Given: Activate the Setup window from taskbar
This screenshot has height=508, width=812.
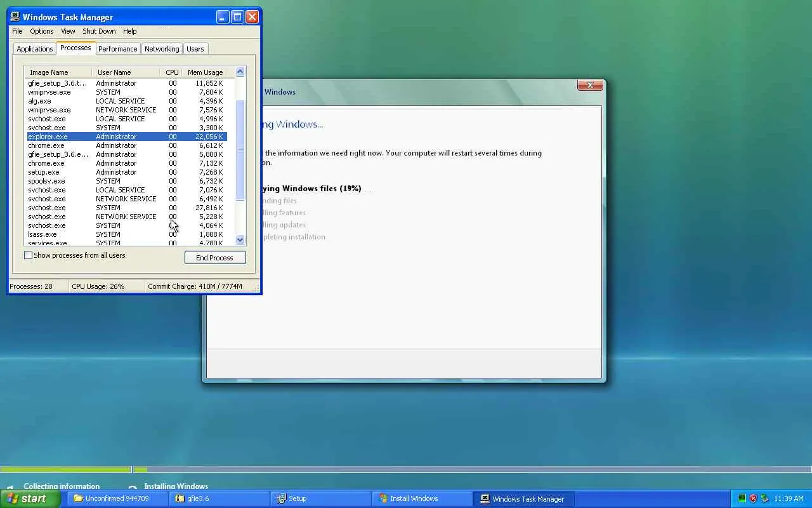Looking at the screenshot, I should pos(321,498).
